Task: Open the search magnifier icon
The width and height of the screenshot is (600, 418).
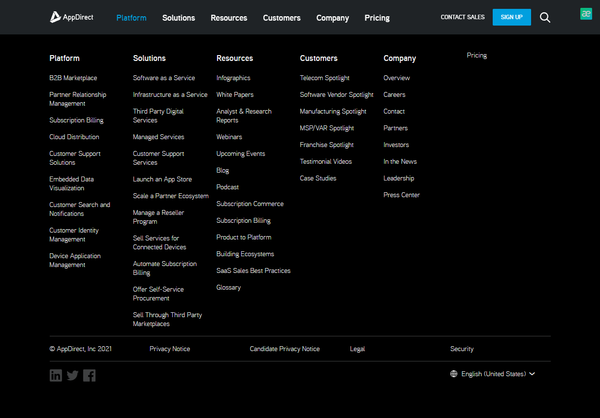Action: click(x=545, y=18)
